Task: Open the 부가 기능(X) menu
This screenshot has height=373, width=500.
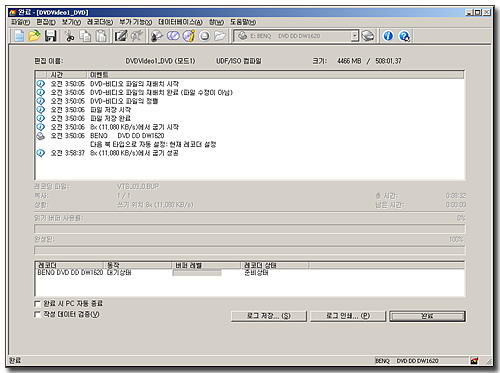Action: click(135, 22)
